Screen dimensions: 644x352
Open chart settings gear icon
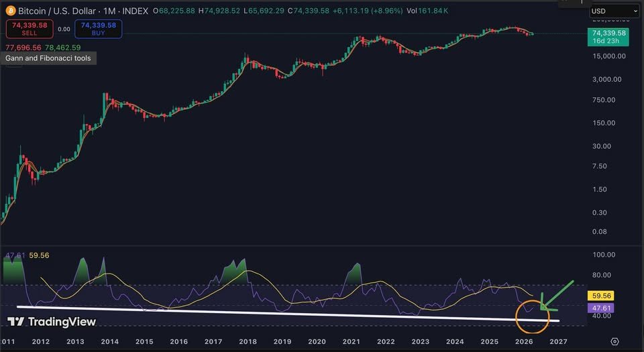coord(614,341)
